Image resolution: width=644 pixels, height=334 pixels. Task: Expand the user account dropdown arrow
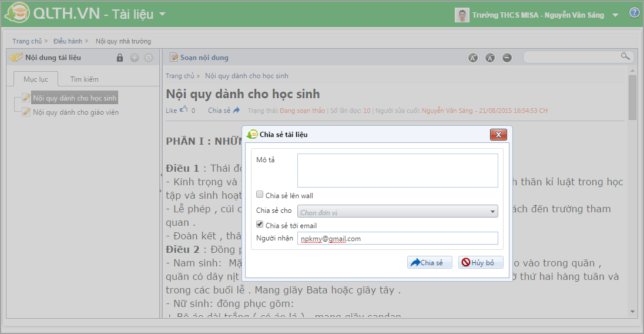pos(615,15)
